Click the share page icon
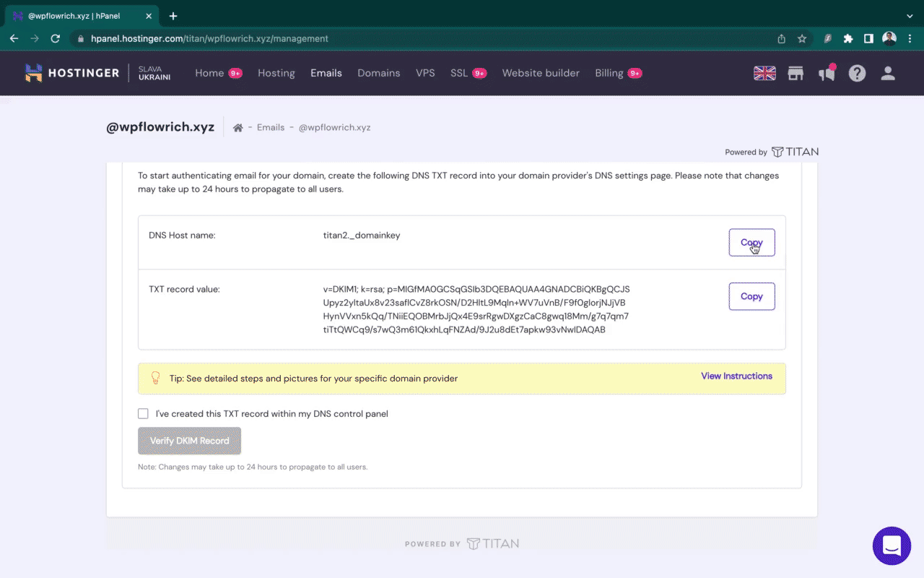 point(781,39)
